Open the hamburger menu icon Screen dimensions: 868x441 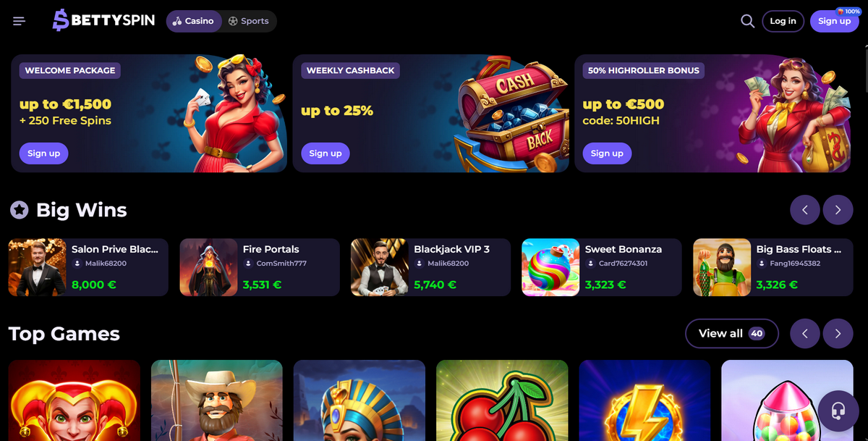(20, 21)
